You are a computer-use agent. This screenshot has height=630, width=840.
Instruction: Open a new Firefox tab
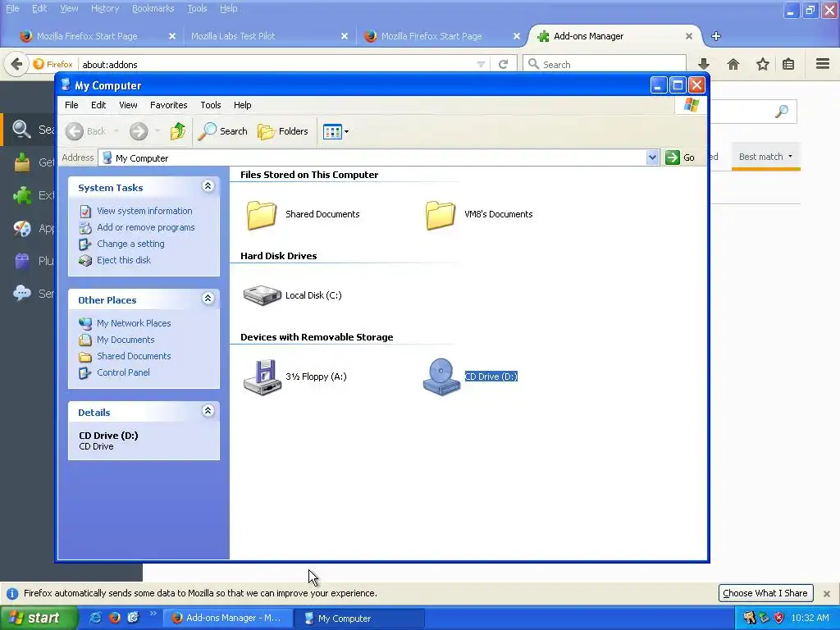pyautogui.click(x=715, y=36)
